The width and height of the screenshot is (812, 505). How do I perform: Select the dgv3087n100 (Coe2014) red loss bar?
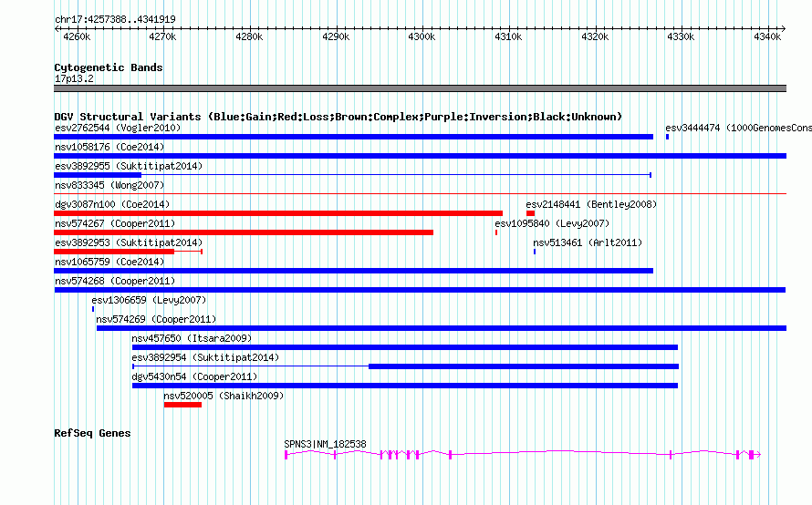(278, 213)
